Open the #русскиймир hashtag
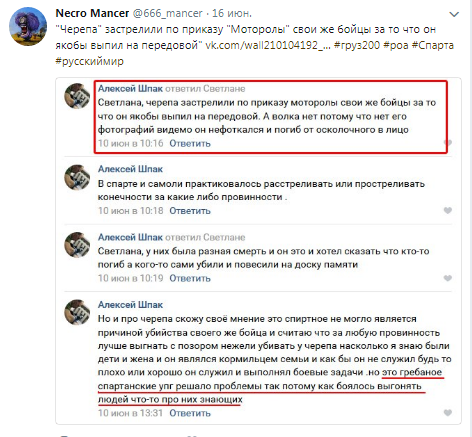The image size is (472, 437). click(89, 61)
